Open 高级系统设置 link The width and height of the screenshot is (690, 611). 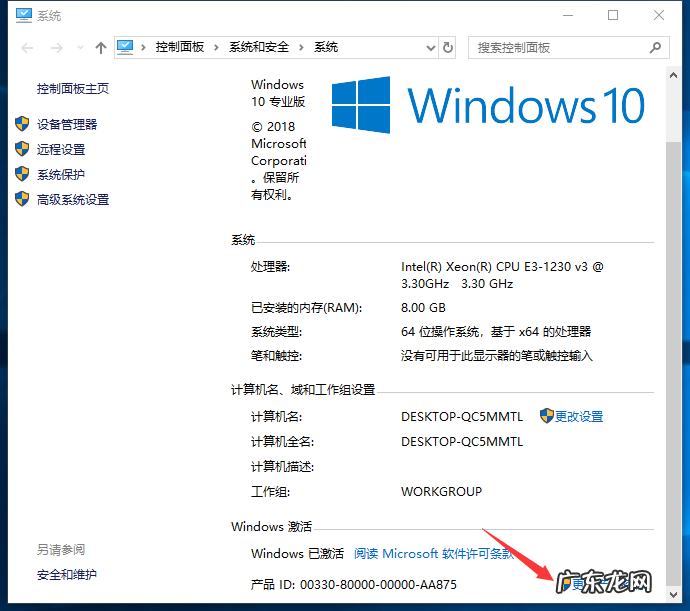coord(73,200)
